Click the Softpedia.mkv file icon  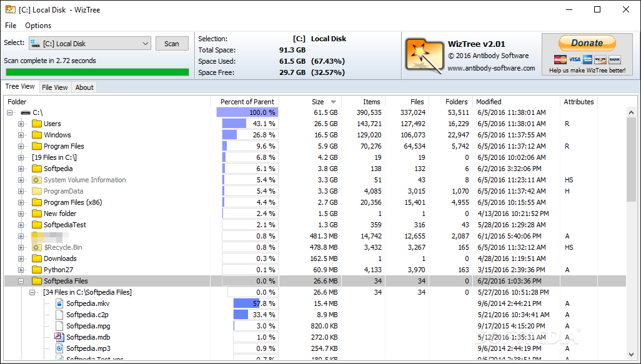pos(59,303)
